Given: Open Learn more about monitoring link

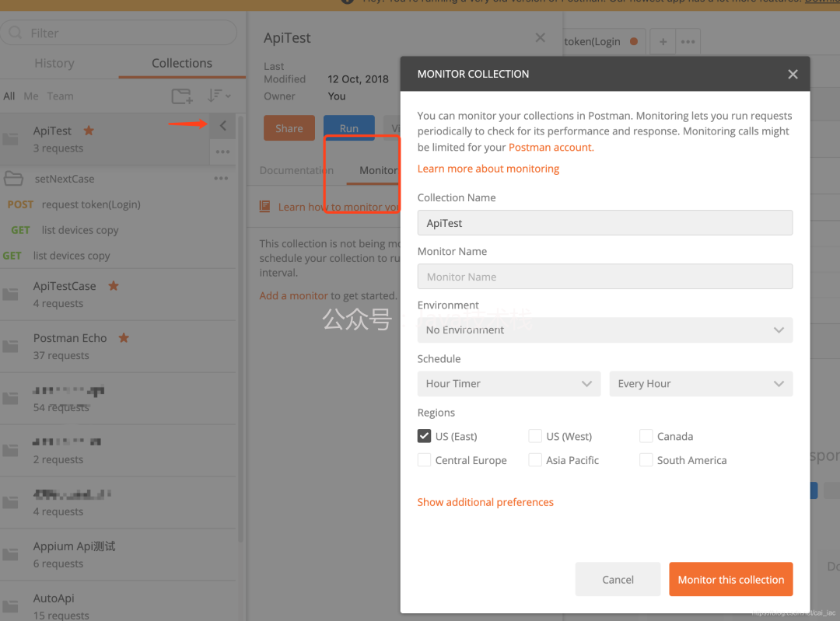Looking at the screenshot, I should [488, 169].
